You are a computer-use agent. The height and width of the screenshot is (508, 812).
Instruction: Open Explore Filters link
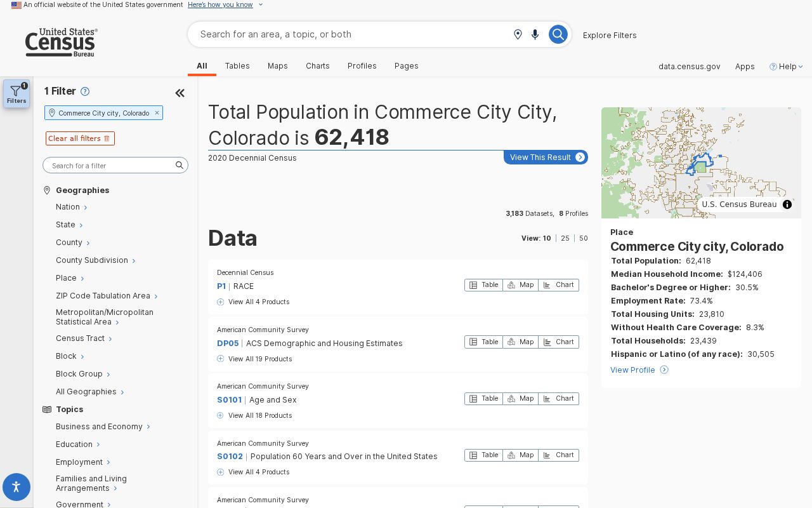tap(610, 35)
